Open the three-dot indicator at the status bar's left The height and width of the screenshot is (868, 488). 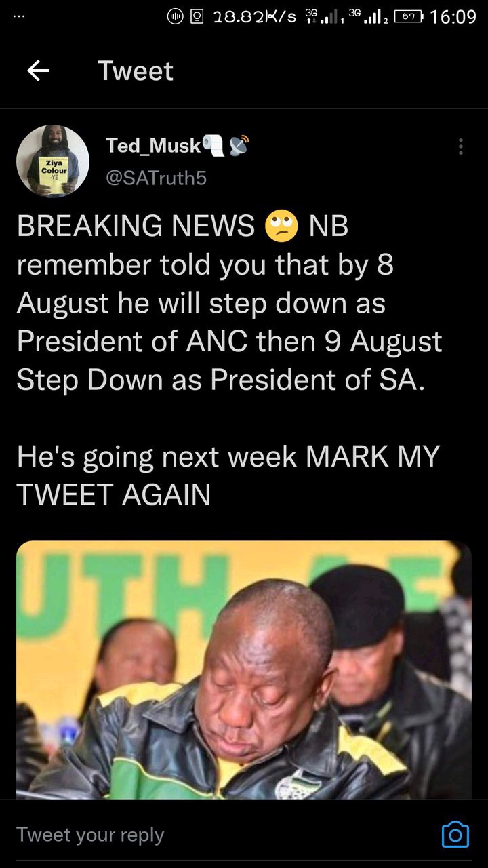(x=19, y=16)
